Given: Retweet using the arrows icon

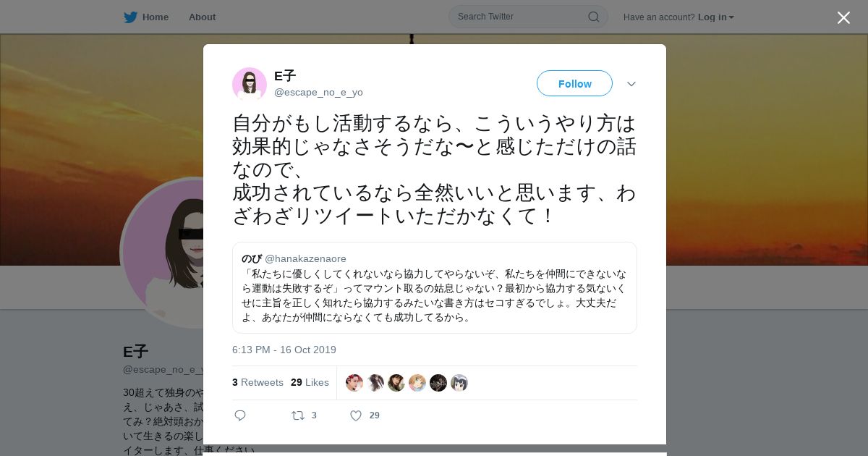Looking at the screenshot, I should coord(298,415).
